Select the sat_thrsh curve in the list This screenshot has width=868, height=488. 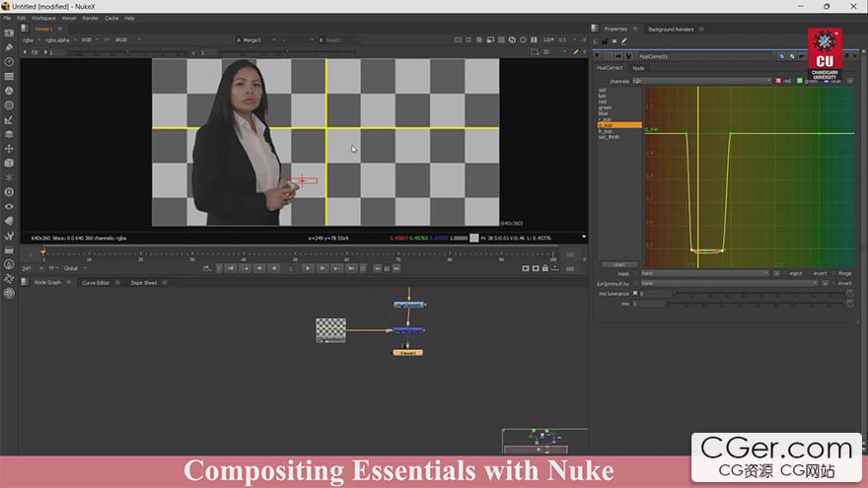pyautogui.click(x=609, y=137)
